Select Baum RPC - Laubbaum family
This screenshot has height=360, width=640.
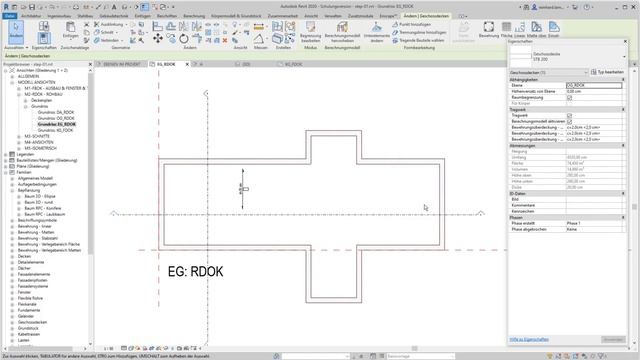[44, 214]
